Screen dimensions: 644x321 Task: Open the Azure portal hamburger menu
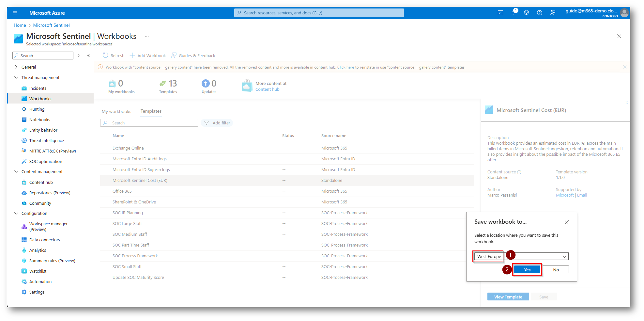click(x=15, y=13)
